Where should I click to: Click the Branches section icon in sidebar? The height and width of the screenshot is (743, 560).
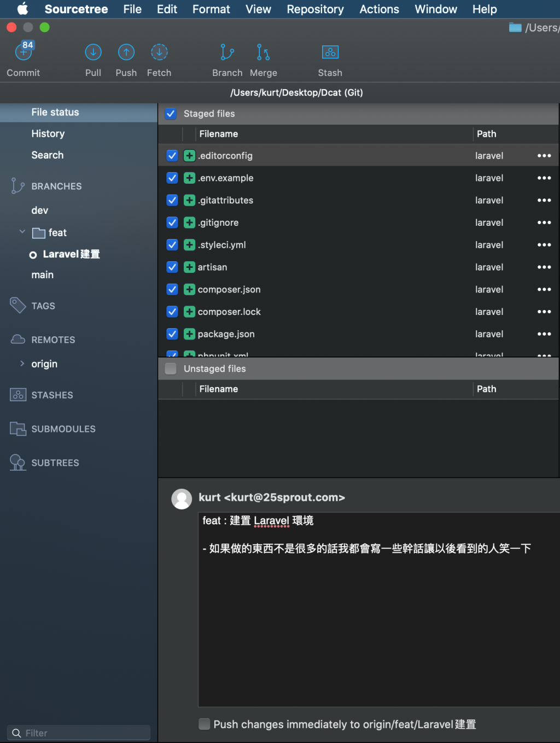point(18,186)
